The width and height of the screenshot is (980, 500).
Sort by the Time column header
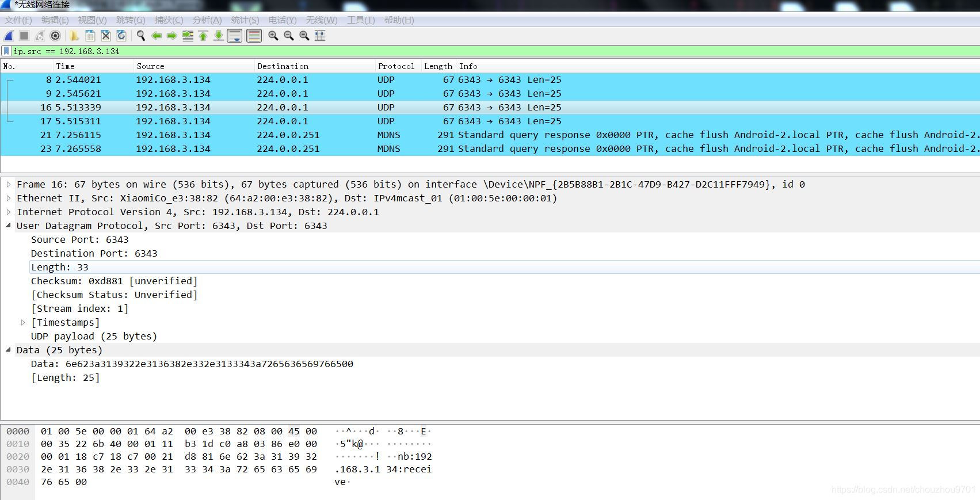click(94, 66)
